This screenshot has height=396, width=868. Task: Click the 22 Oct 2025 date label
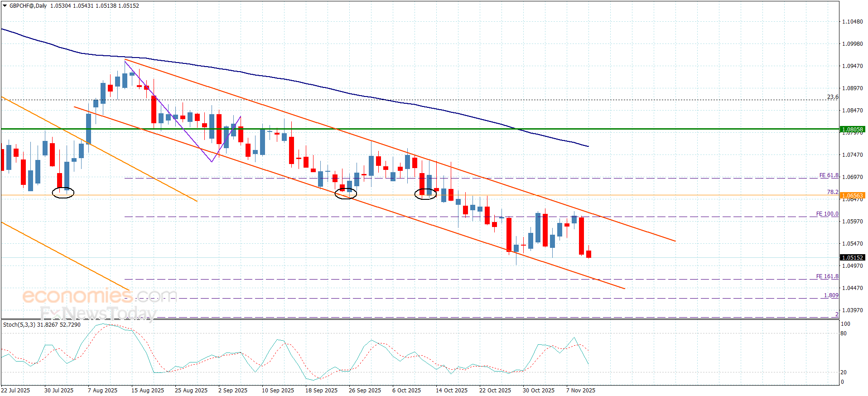pos(495,391)
